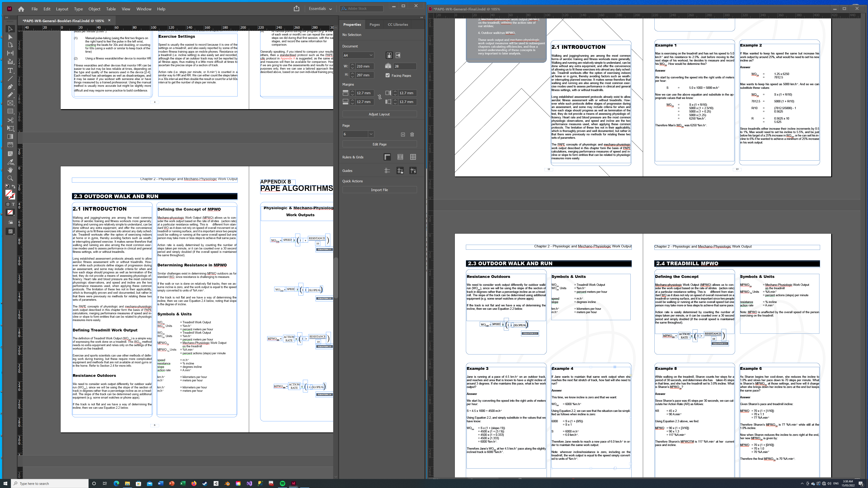
Task: Expand the collapsed tools panel chevrons
Action: pos(7,18)
